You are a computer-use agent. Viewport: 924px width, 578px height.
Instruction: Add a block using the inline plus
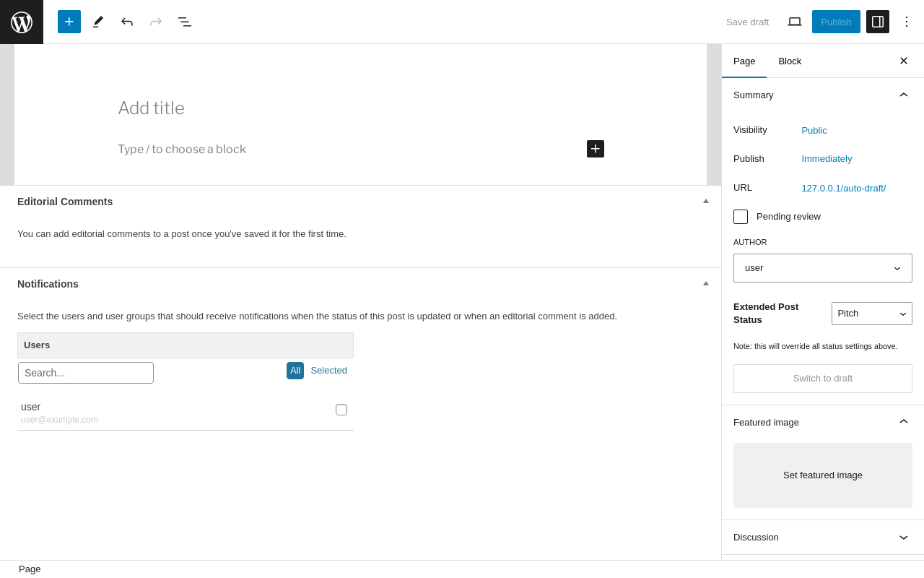point(596,149)
